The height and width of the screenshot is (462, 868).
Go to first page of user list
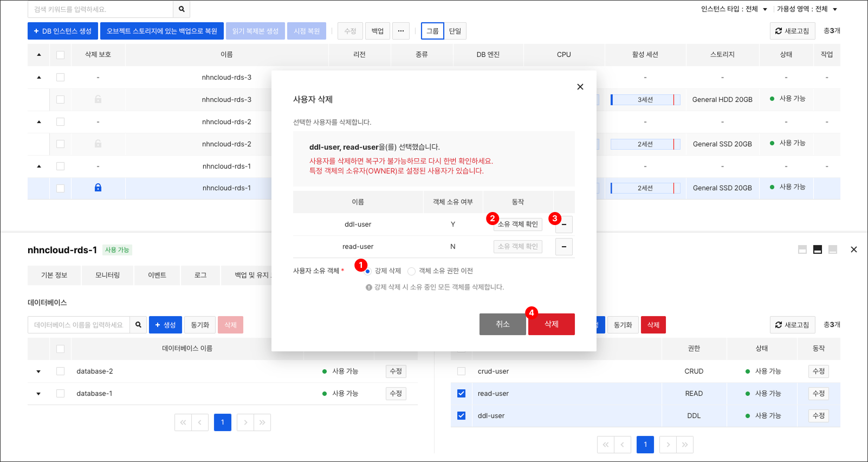606,445
